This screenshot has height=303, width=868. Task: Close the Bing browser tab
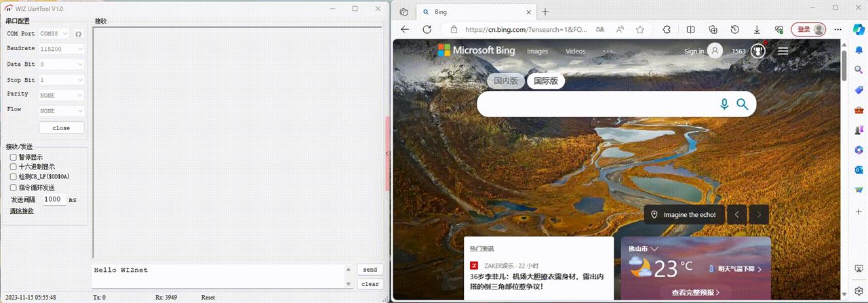pos(528,12)
